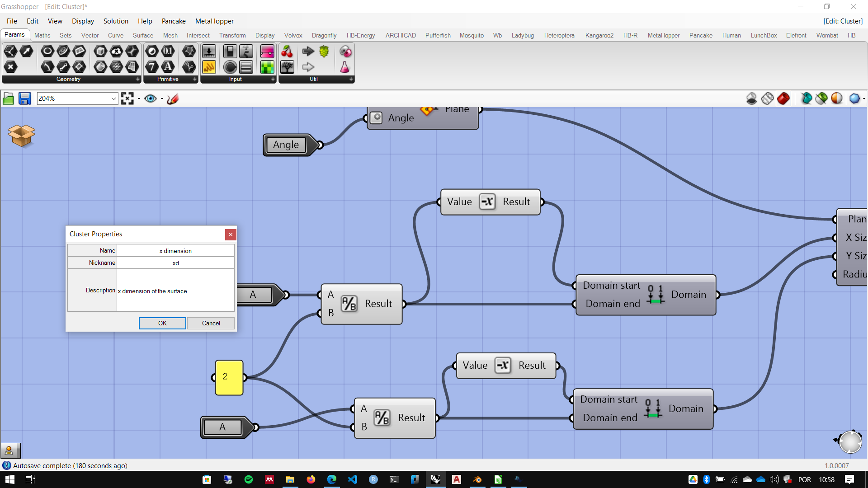Select the Number 0.1 parameter icon
Image resolution: width=868 pixels, height=488 pixels.
(x=168, y=51)
